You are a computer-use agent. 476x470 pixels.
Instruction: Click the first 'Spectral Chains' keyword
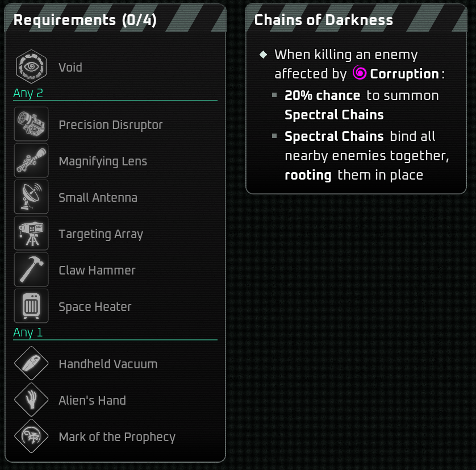click(x=334, y=115)
